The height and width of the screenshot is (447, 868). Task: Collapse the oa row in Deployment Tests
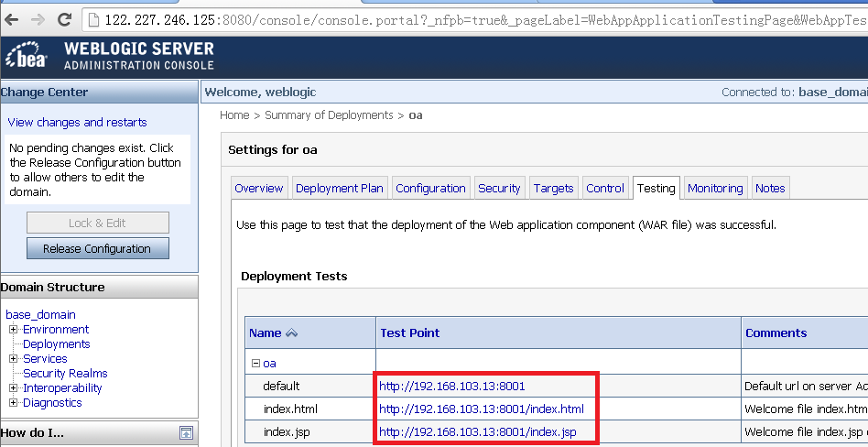pyautogui.click(x=255, y=364)
